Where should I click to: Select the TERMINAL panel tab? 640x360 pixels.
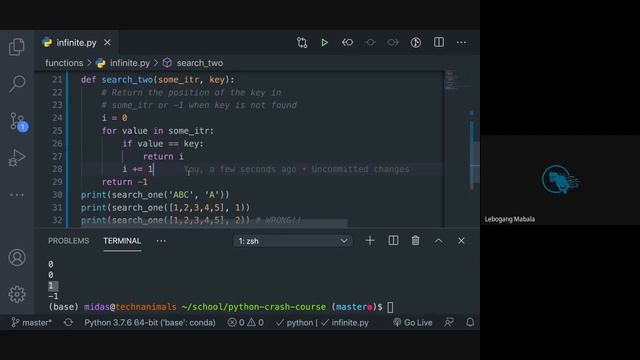coord(122,241)
